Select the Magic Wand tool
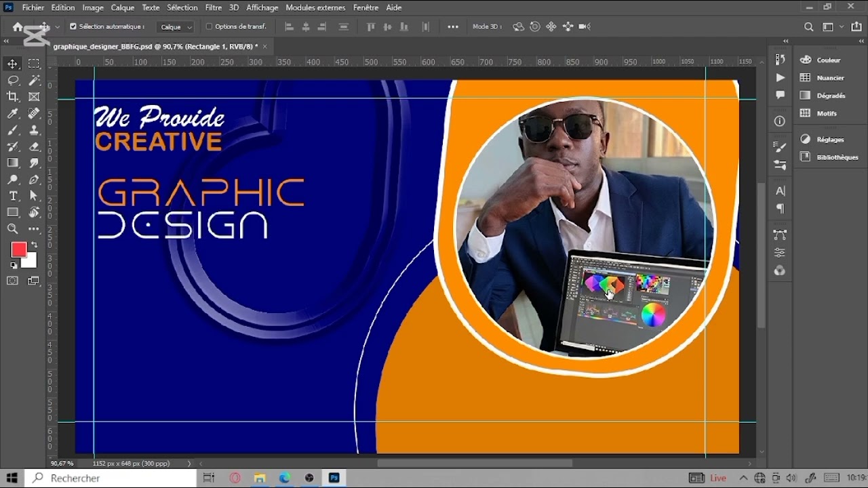The image size is (868, 488). pos(34,80)
